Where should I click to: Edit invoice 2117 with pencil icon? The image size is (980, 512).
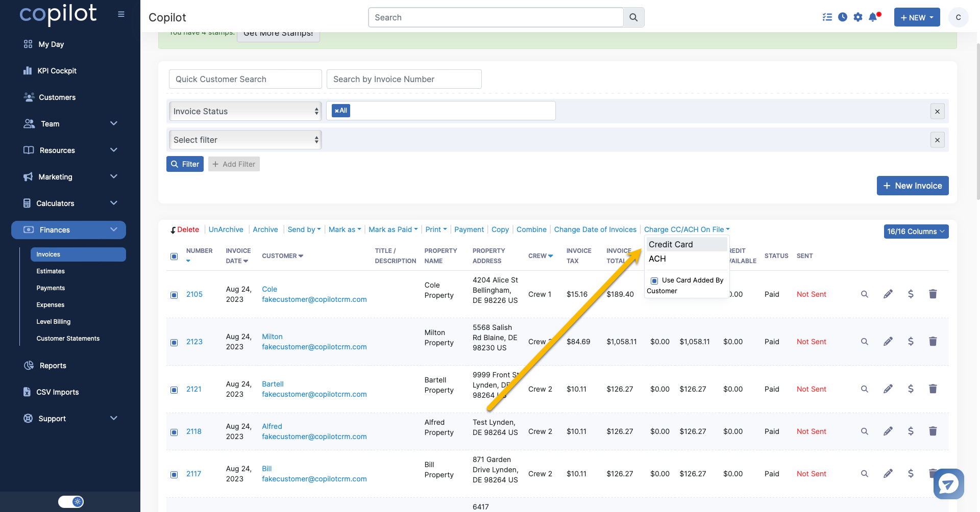888,474
